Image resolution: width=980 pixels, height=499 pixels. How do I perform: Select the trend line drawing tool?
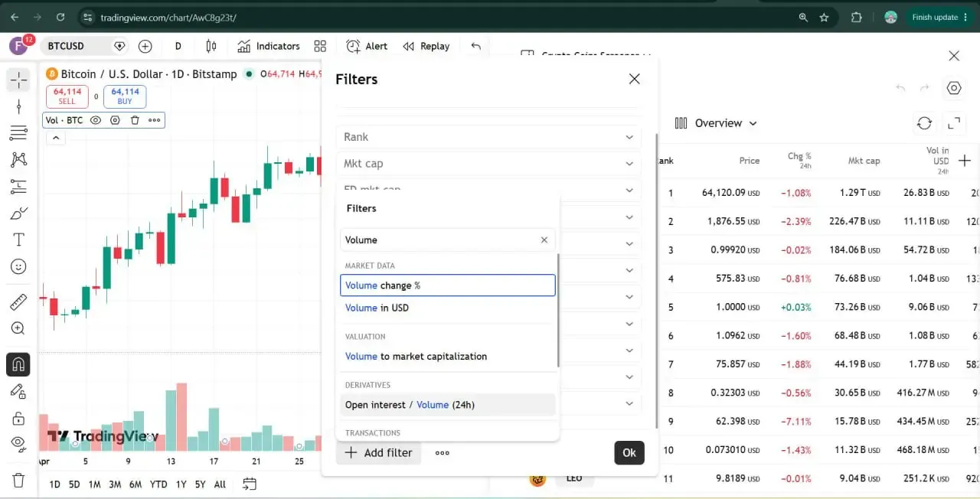[x=18, y=106]
